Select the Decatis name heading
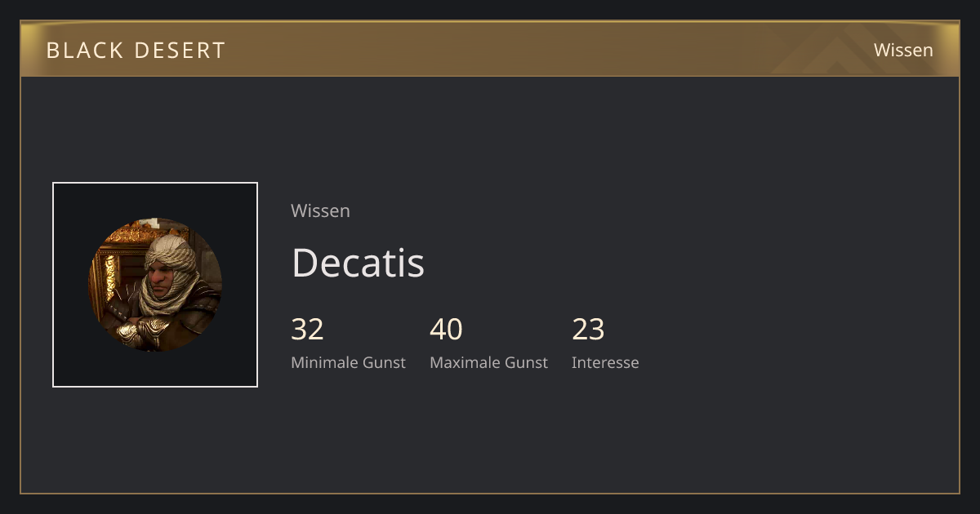 (x=358, y=263)
